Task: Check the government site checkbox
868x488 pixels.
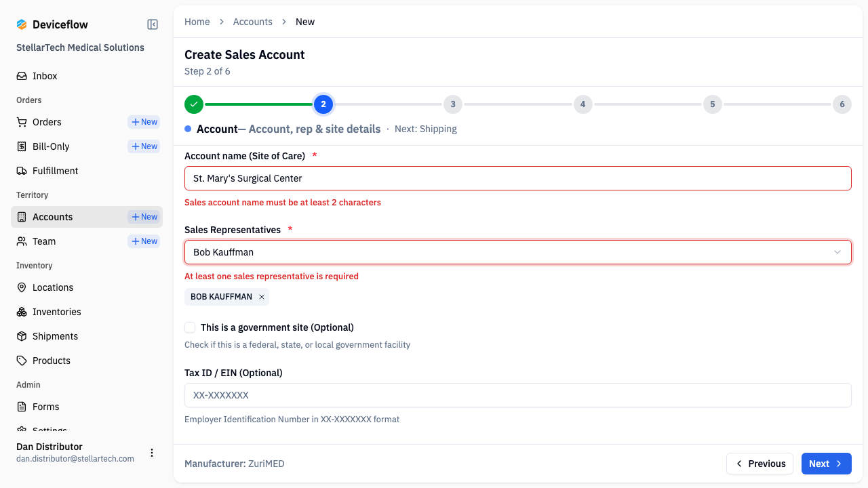Action: click(190, 327)
